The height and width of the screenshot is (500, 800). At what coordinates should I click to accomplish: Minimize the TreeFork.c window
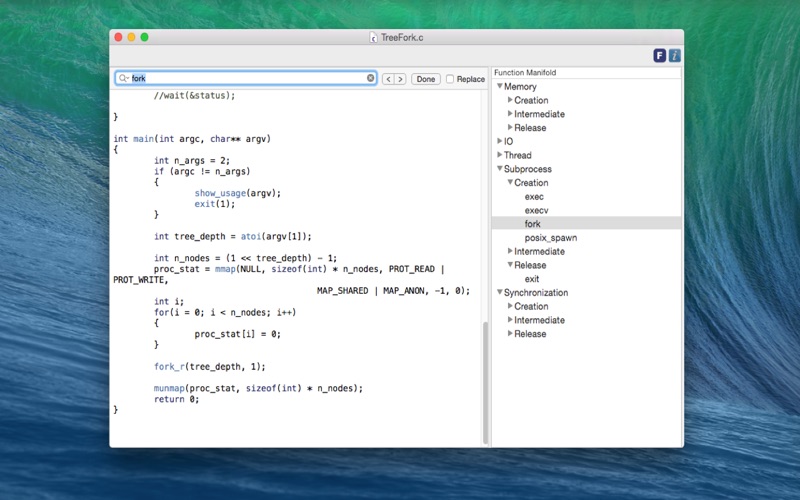pos(131,37)
